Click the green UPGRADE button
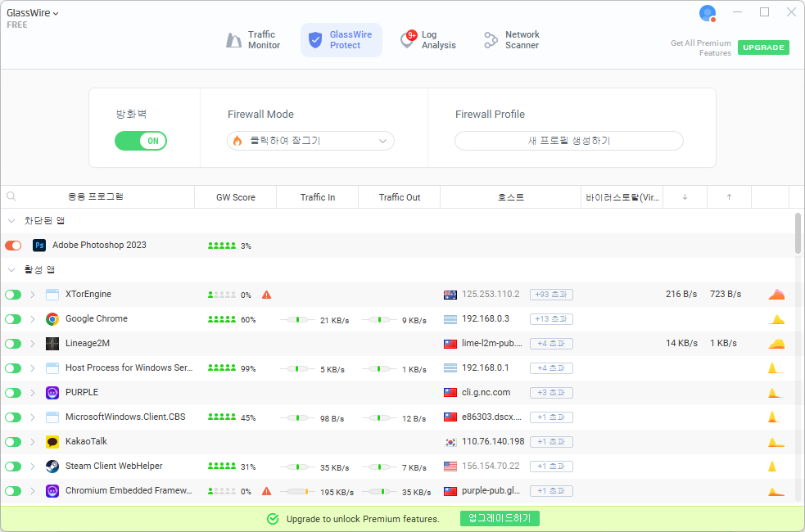The width and height of the screenshot is (805, 532). (x=763, y=47)
